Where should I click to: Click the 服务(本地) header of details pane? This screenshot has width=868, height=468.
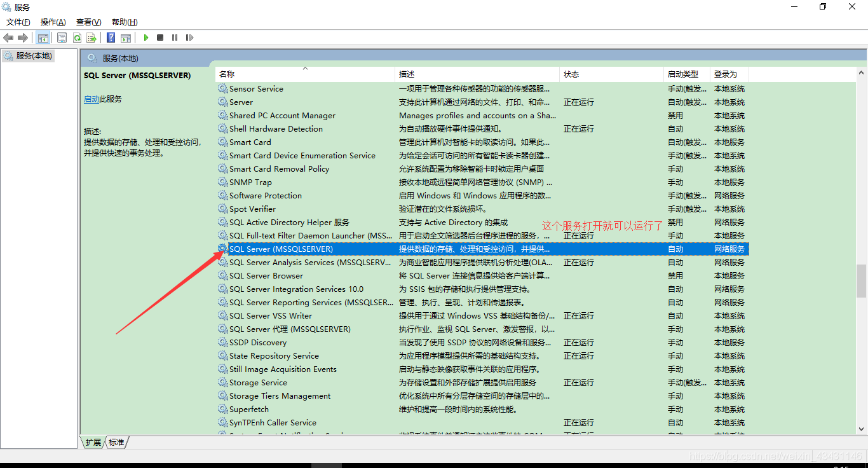pyautogui.click(x=120, y=58)
